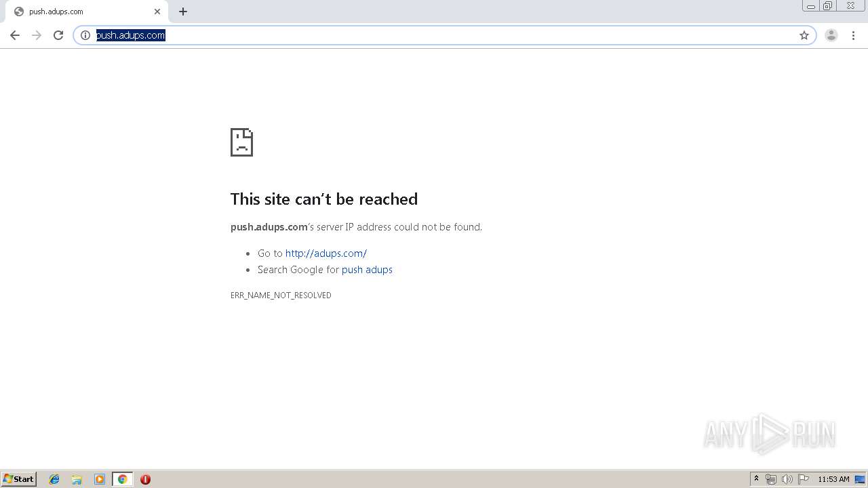Click the 11:53 AM taskbar clock

(x=833, y=479)
